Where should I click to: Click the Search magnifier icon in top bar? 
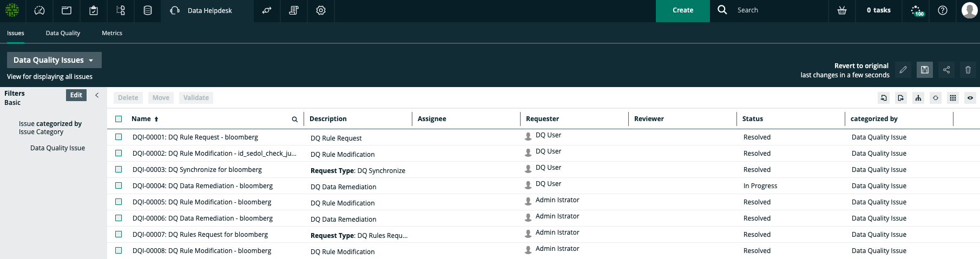click(722, 10)
